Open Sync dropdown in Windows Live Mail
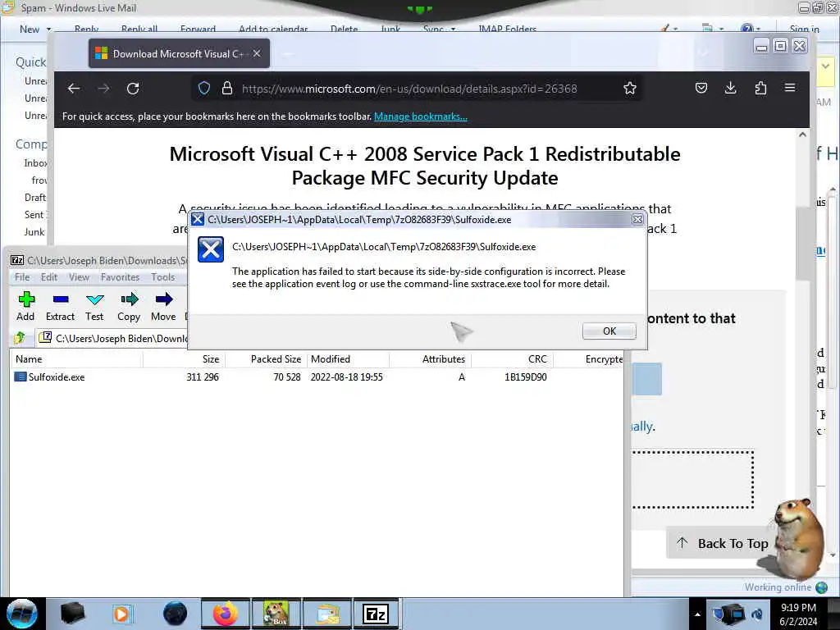840x630 pixels. click(x=453, y=29)
